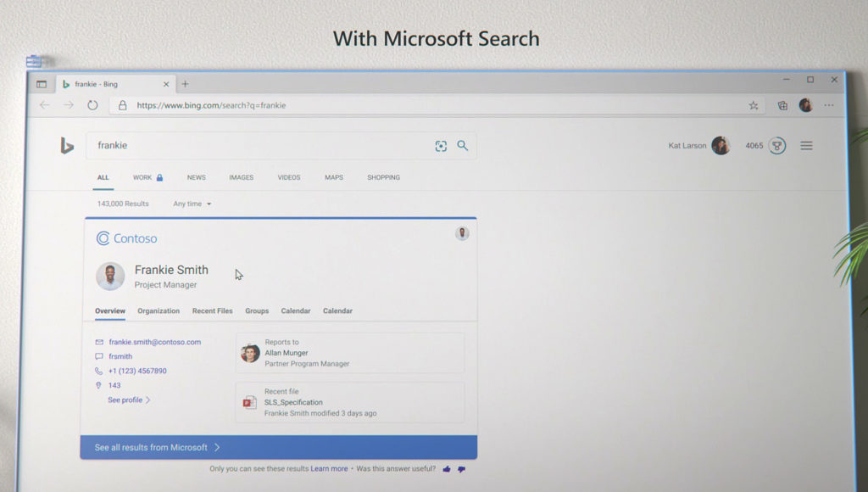Give thumbs up feedback
The height and width of the screenshot is (492, 868).
[447, 469]
